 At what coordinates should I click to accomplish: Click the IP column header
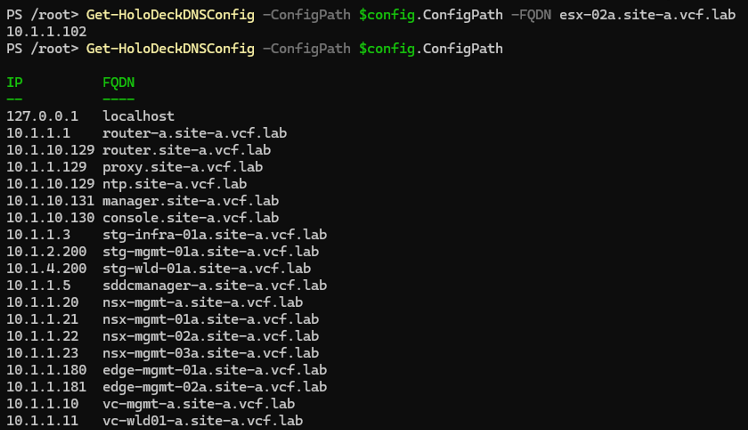coord(14,83)
